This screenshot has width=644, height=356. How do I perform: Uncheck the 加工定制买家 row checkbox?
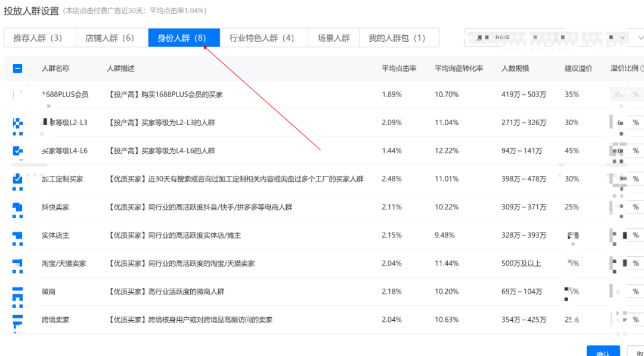[x=17, y=179]
